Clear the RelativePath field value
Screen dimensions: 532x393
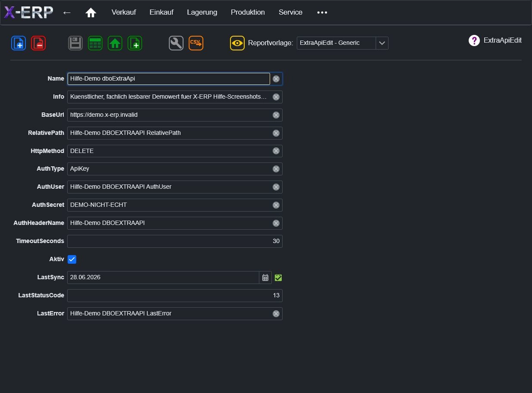click(x=276, y=133)
